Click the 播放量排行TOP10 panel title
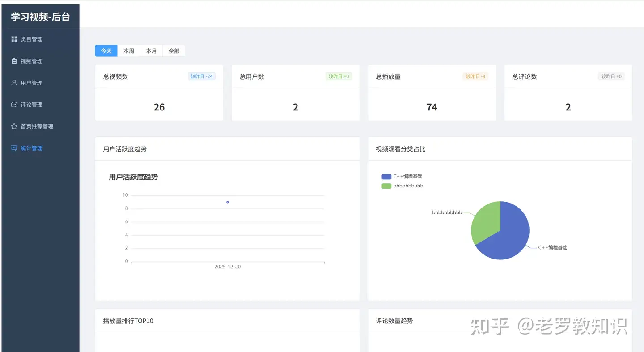Image resolution: width=644 pixels, height=352 pixels. pos(128,321)
